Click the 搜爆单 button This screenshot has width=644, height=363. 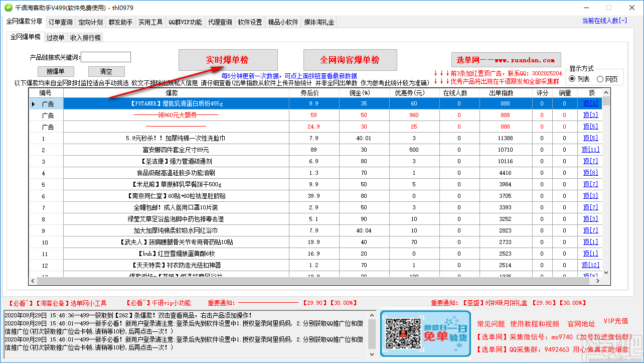tap(56, 71)
